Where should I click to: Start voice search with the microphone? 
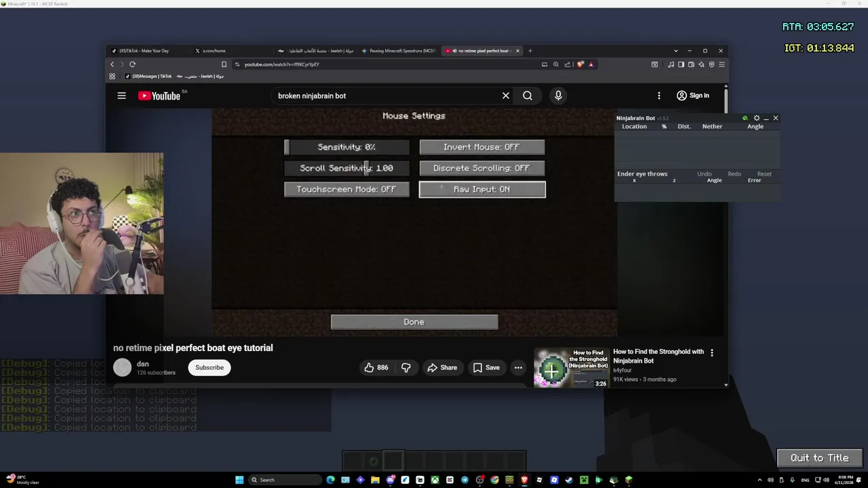coord(558,96)
